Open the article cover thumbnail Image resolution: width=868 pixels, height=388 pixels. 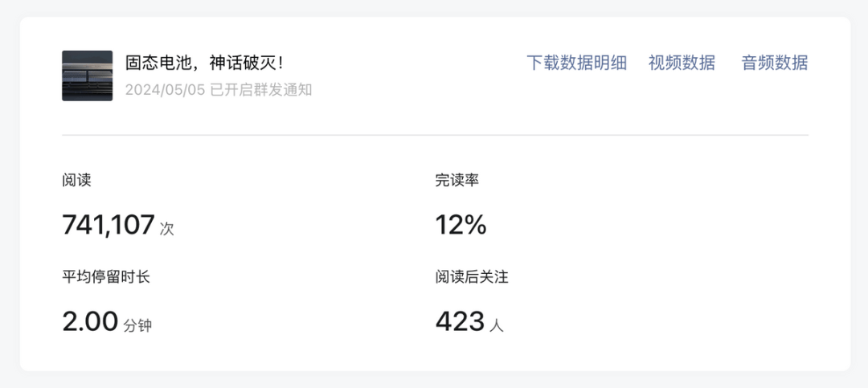point(87,76)
